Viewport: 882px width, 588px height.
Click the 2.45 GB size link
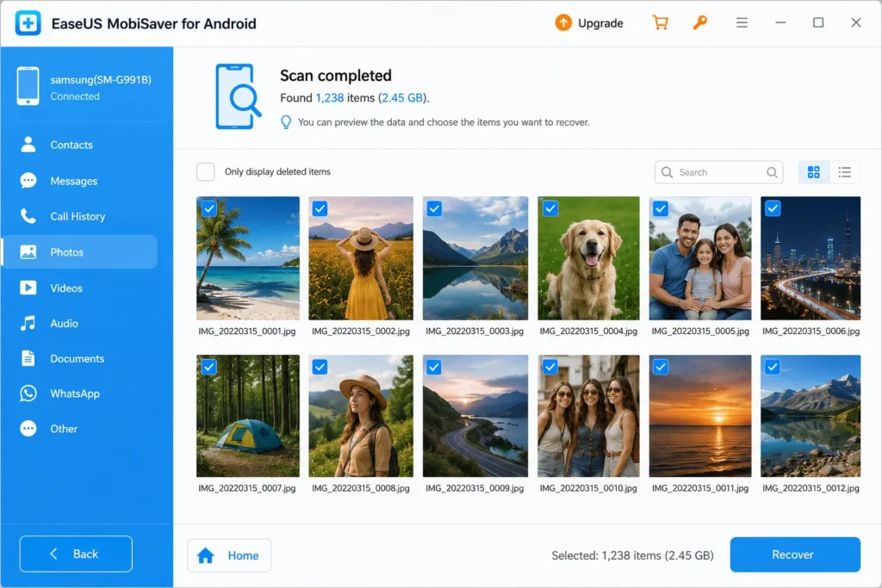(402, 98)
